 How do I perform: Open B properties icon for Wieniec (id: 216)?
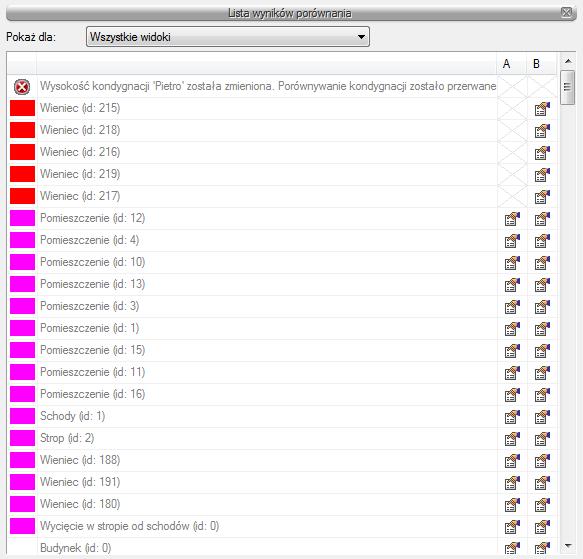[x=542, y=152]
